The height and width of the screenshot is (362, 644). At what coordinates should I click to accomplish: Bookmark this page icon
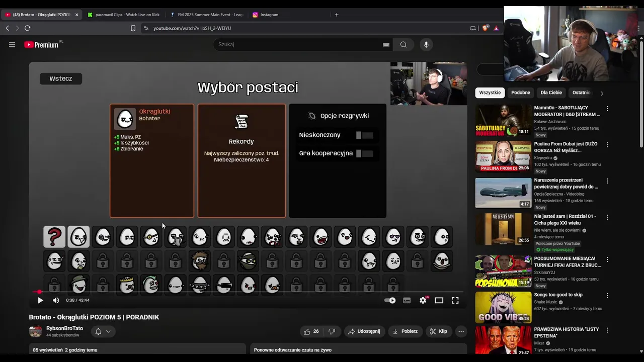pyautogui.click(x=133, y=28)
